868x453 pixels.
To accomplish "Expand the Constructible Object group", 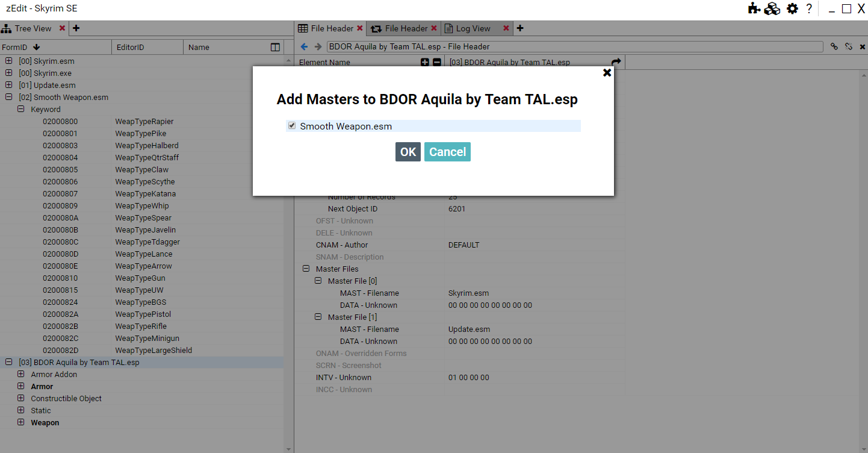I will coord(21,398).
